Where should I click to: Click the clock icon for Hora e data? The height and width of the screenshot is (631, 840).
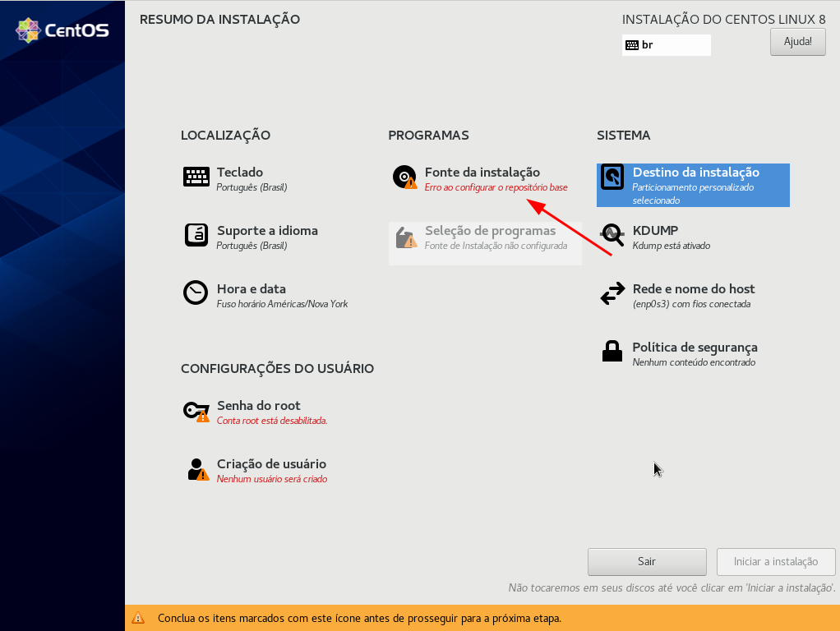point(196,293)
